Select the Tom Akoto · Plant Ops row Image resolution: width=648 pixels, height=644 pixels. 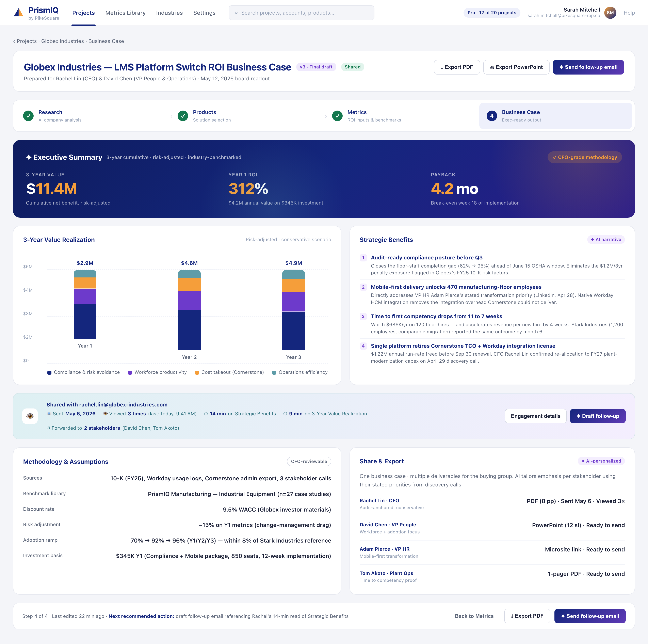492,577
